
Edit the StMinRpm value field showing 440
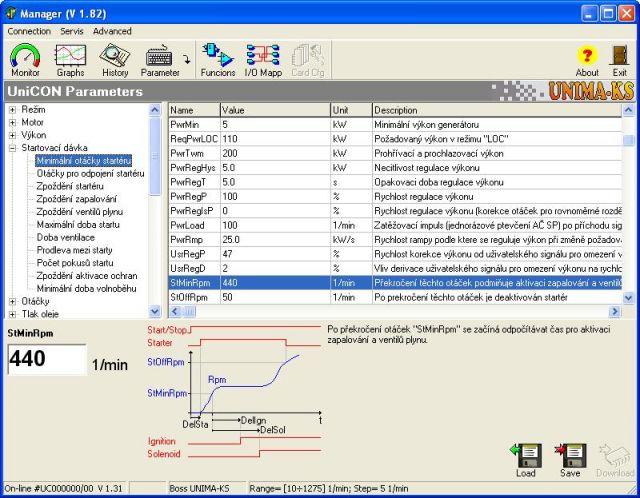(47, 359)
